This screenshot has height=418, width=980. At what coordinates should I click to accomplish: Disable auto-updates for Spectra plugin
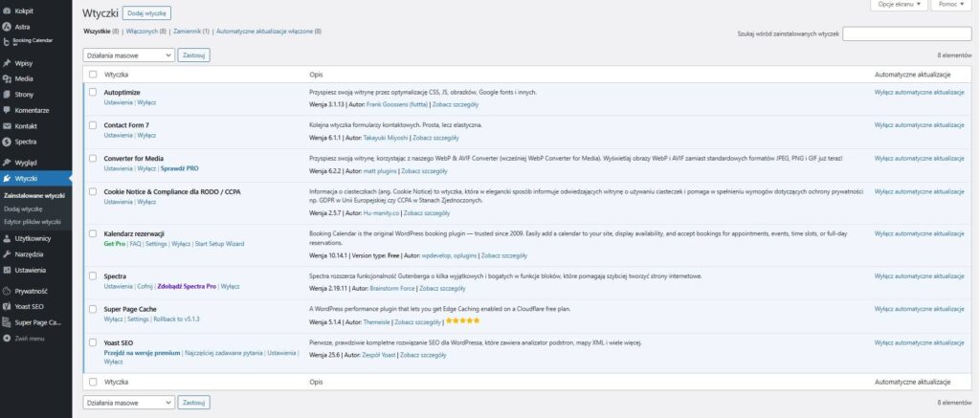click(920, 275)
